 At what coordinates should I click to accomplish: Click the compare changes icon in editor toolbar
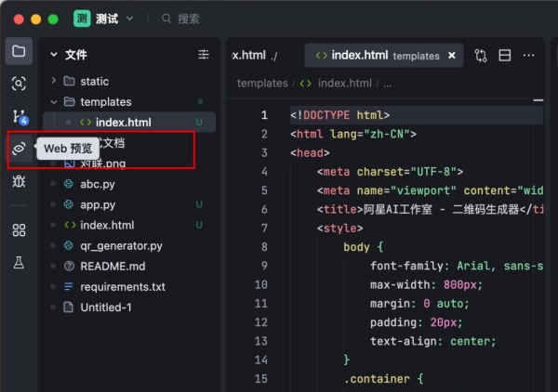[x=481, y=56]
